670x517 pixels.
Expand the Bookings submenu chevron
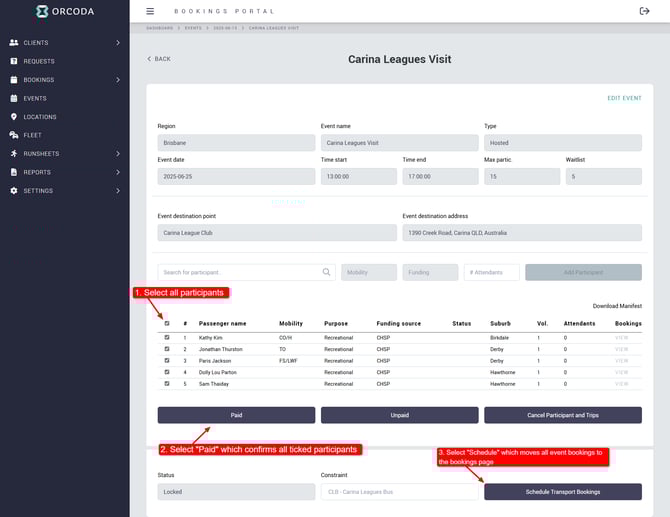(x=118, y=80)
